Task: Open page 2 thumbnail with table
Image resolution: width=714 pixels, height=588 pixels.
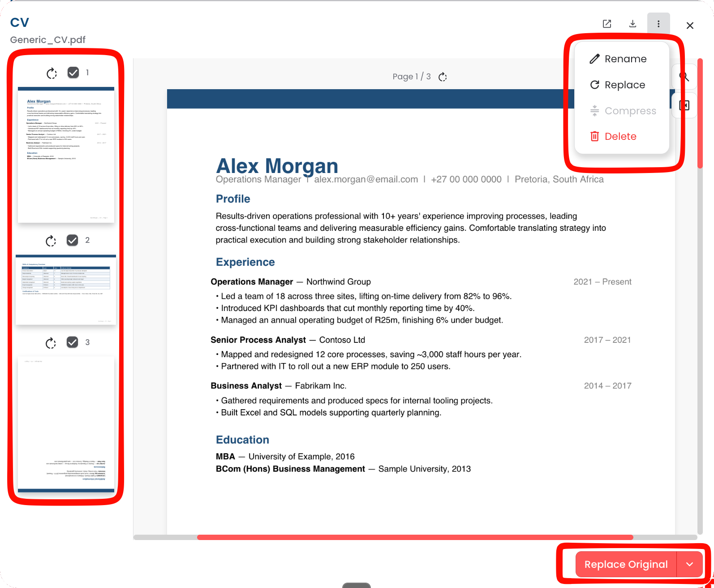Action: pyautogui.click(x=66, y=290)
